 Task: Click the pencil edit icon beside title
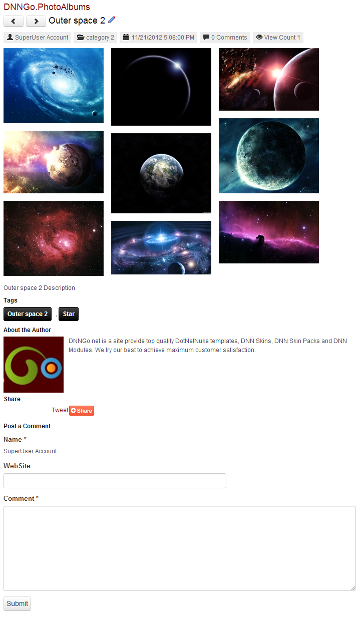point(112,20)
